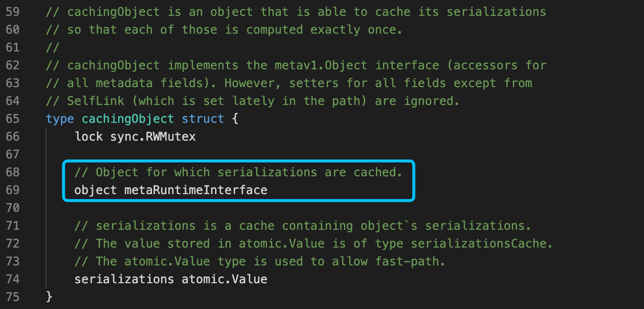
Task: Click the "Object for which serializations" comment
Action: pyautogui.click(x=238, y=172)
